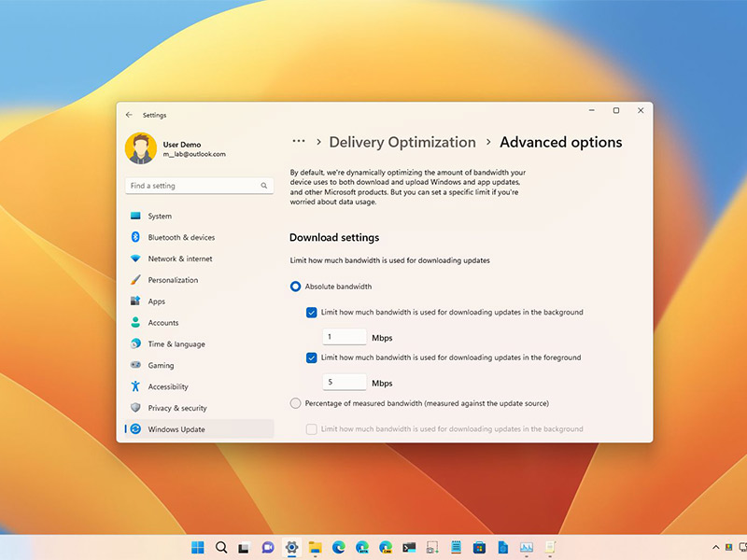This screenshot has height=560, width=747.
Task: Focus the Find a setting search box
Action: [199, 186]
